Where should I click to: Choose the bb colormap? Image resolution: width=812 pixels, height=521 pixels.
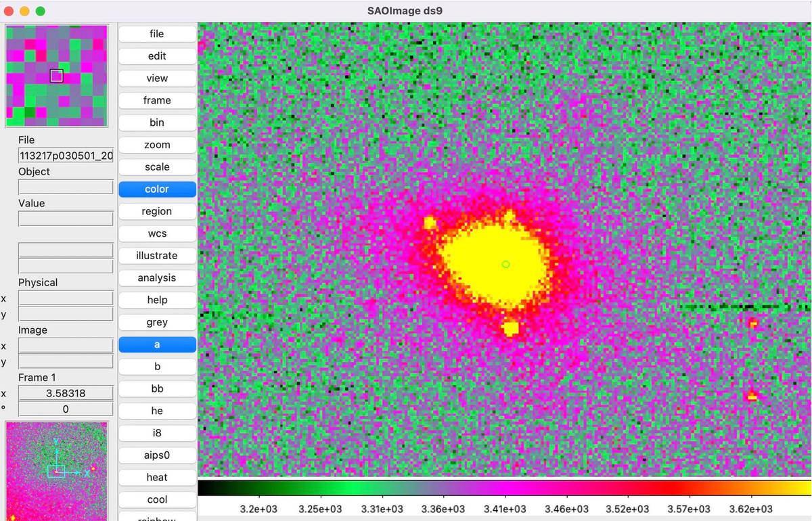(x=157, y=389)
